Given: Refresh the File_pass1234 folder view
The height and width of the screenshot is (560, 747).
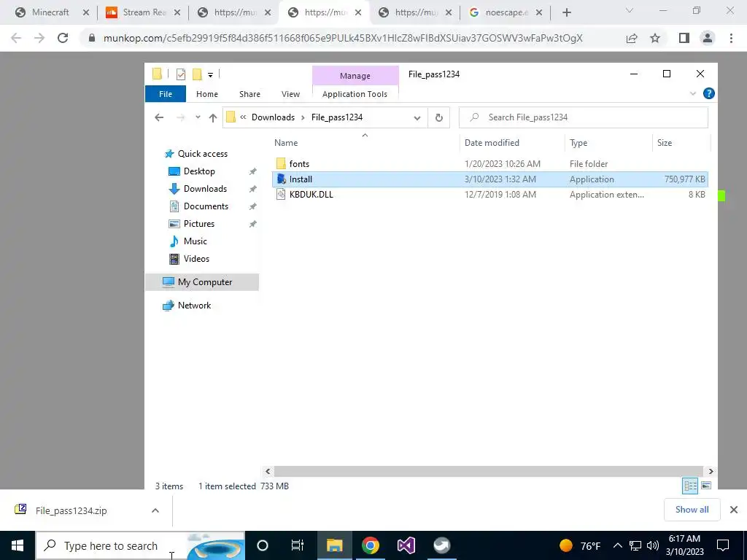Looking at the screenshot, I should (438, 117).
